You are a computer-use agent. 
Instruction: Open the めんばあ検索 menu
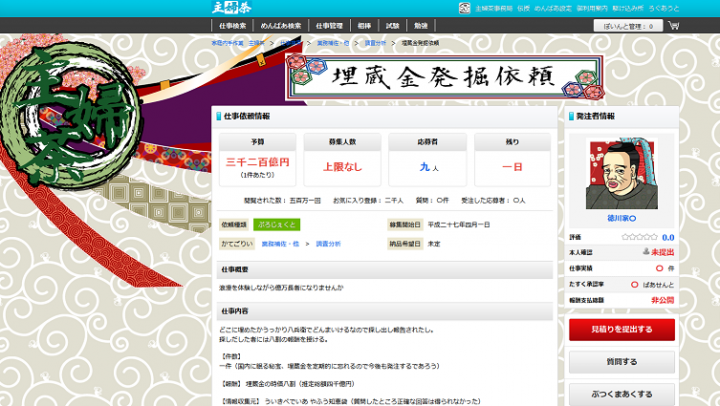pos(281,26)
